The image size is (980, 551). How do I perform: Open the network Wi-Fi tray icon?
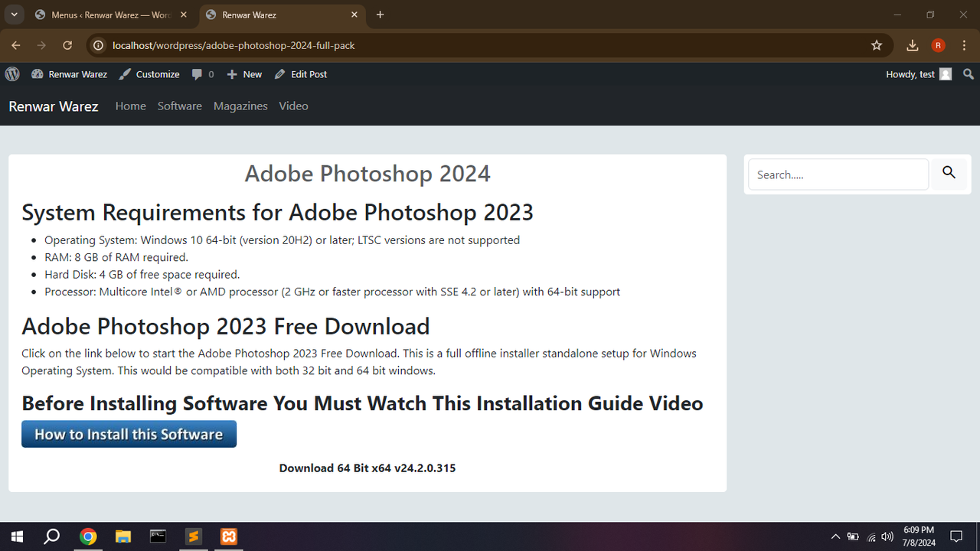click(x=871, y=536)
